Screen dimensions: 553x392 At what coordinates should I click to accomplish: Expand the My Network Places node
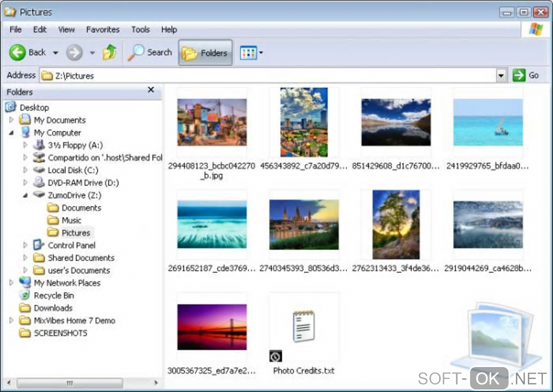tap(11, 282)
